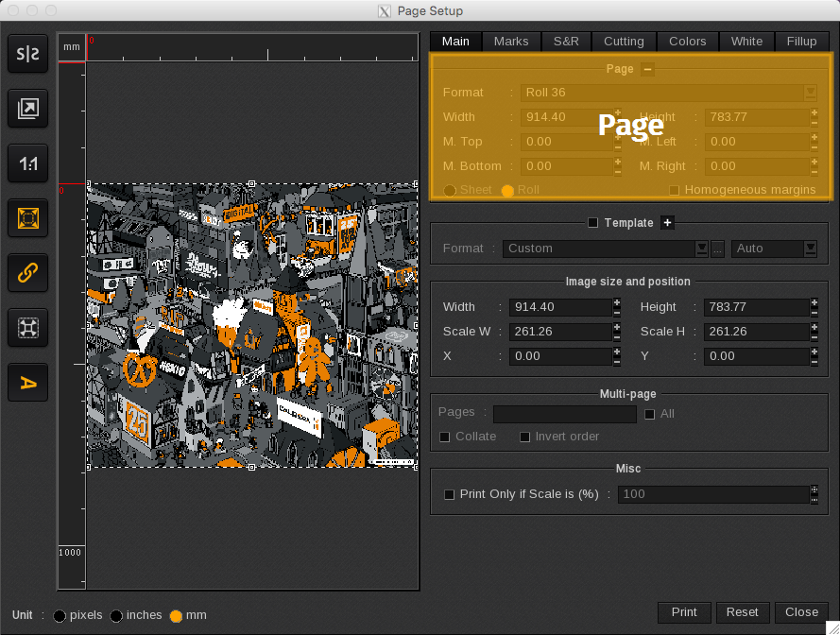
Task: Toggle the orange fit-to-page icon
Action: point(28,218)
